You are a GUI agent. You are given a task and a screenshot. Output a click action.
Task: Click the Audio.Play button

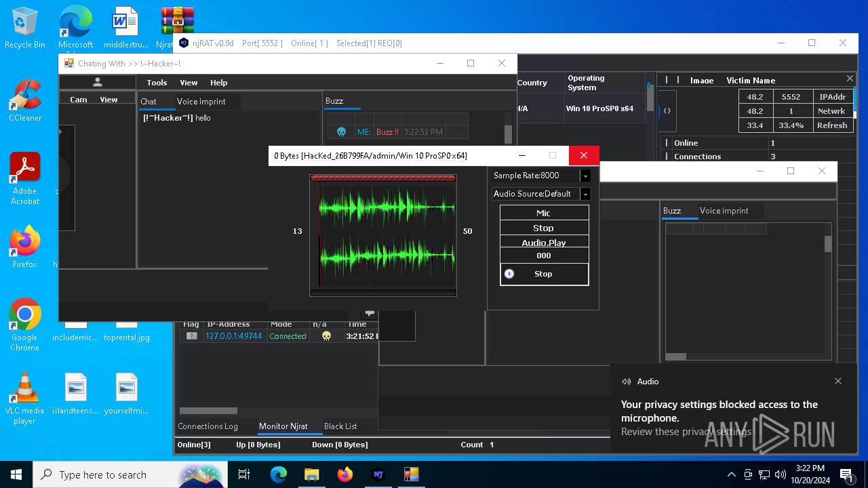point(544,243)
